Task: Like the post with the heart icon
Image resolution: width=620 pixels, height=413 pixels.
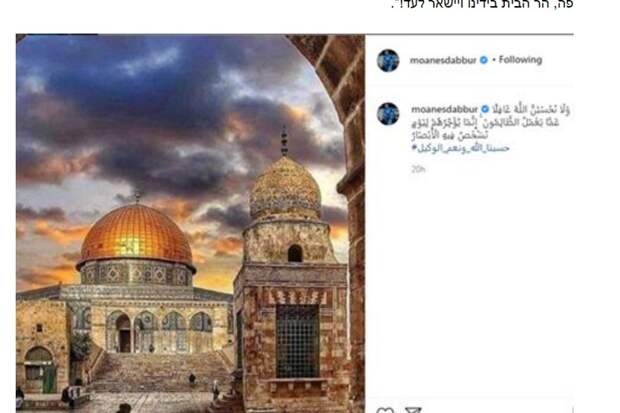Action: point(386,410)
